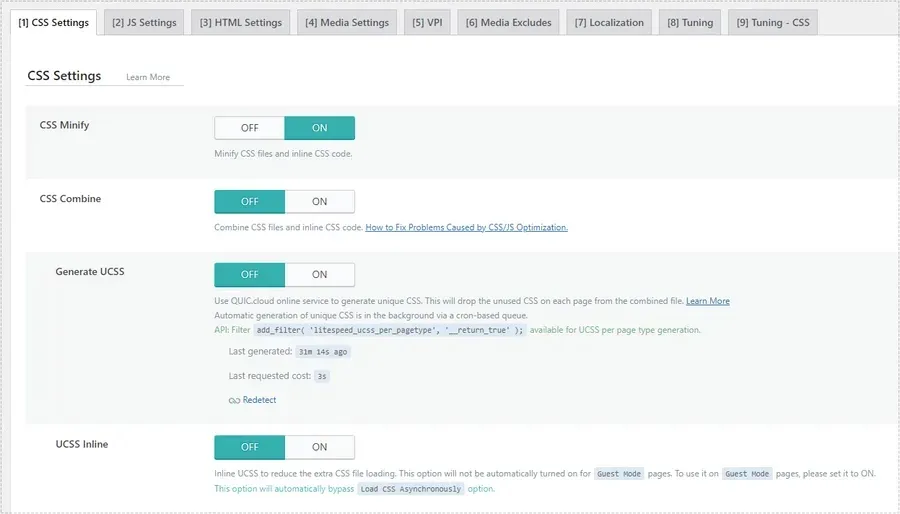
Task: Turn UCSS Inline ON
Action: 320,447
